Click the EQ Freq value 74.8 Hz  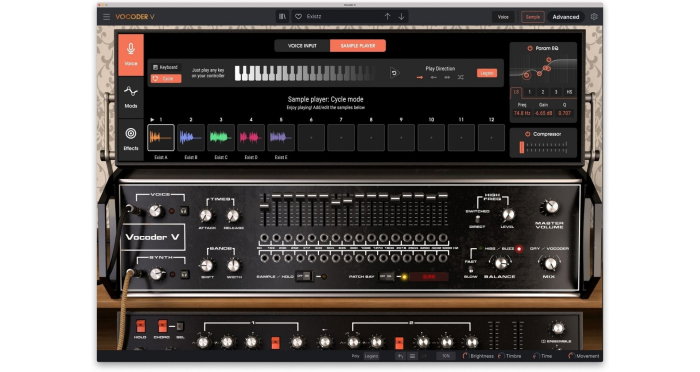521,113
